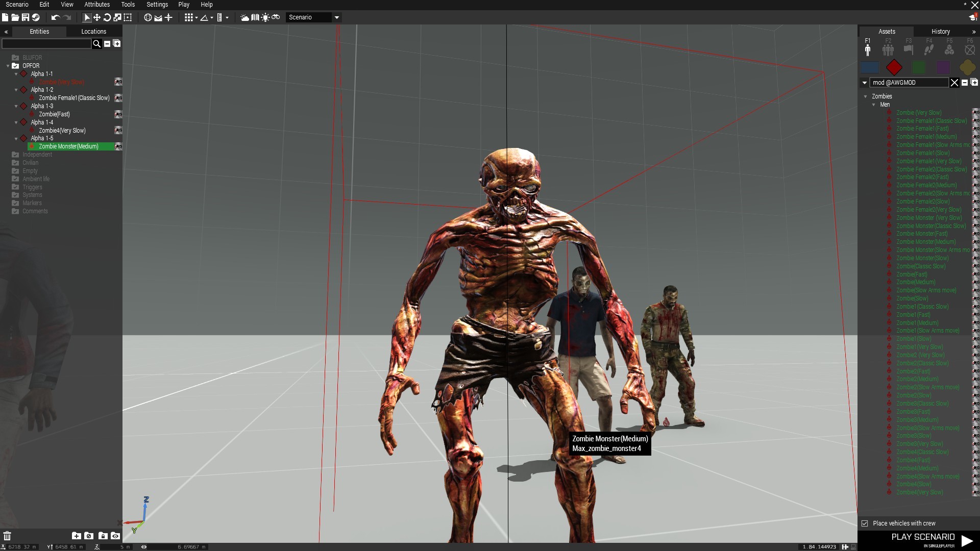The image size is (980, 551).
Task: Select the Rotation widget tool
Action: [107, 17]
